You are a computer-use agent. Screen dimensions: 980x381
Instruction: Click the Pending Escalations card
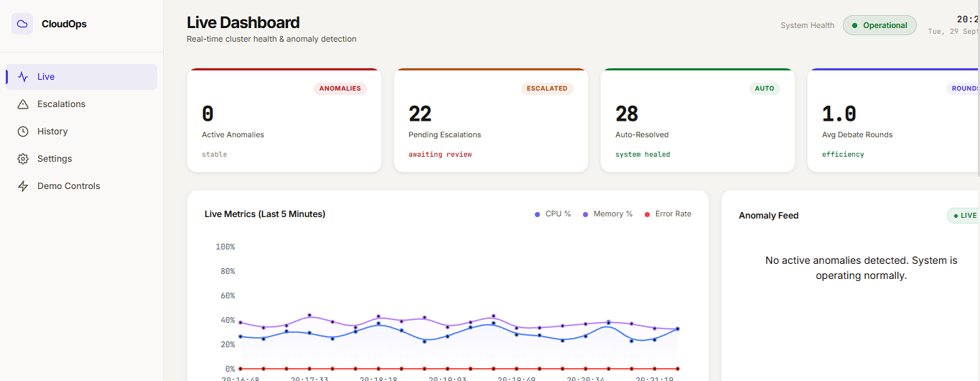coord(491,120)
